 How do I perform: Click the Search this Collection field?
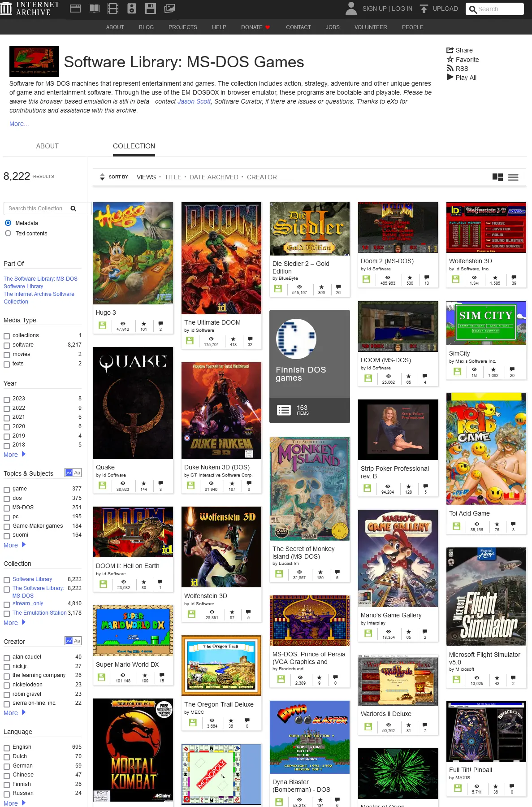pos(36,208)
